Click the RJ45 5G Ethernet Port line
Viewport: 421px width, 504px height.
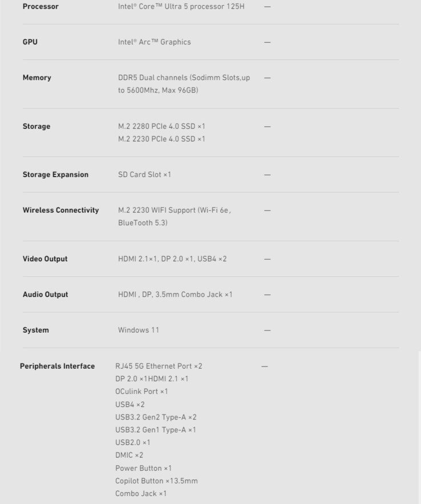point(159,366)
